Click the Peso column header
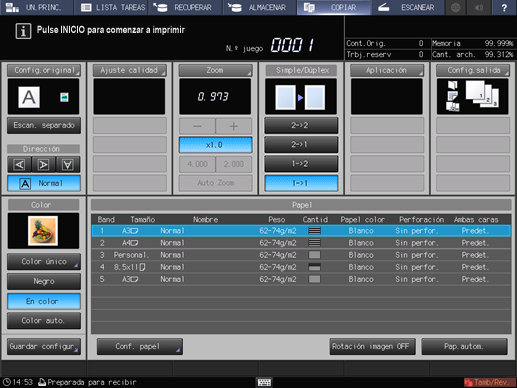The width and height of the screenshot is (517, 388). (x=277, y=219)
